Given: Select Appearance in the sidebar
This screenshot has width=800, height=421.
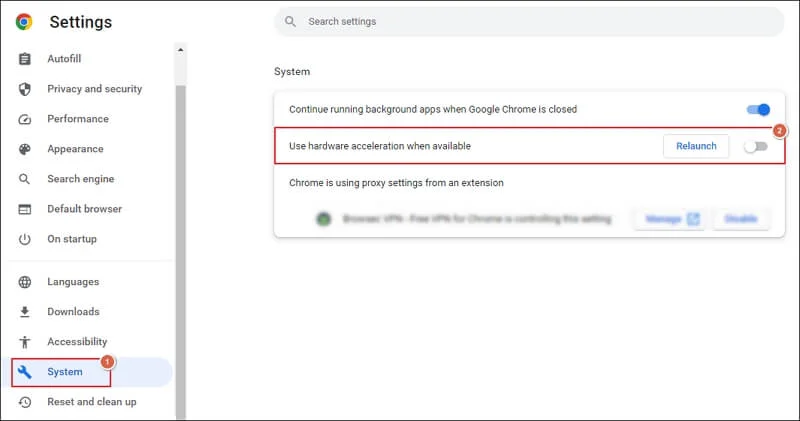Looking at the screenshot, I should tap(76, 149).
